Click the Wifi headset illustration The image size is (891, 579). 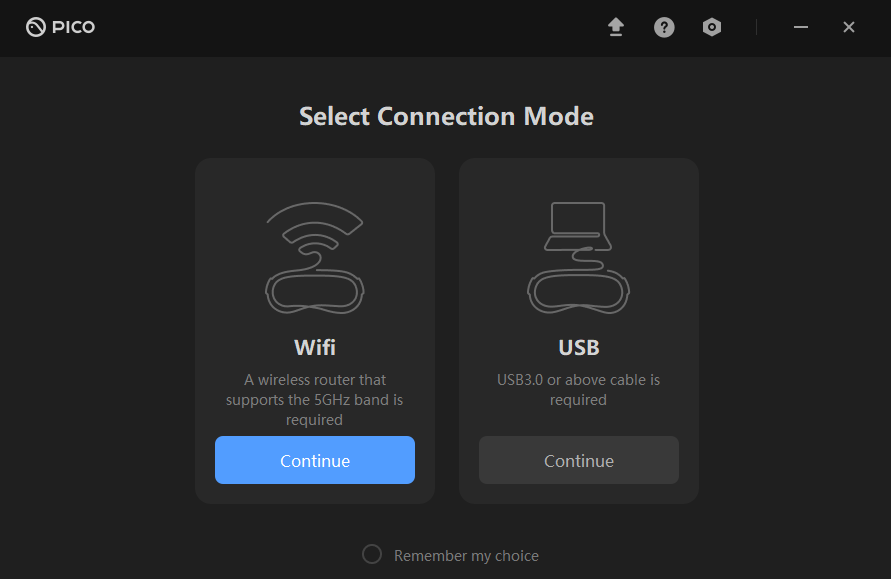click(x=315, y=257)
